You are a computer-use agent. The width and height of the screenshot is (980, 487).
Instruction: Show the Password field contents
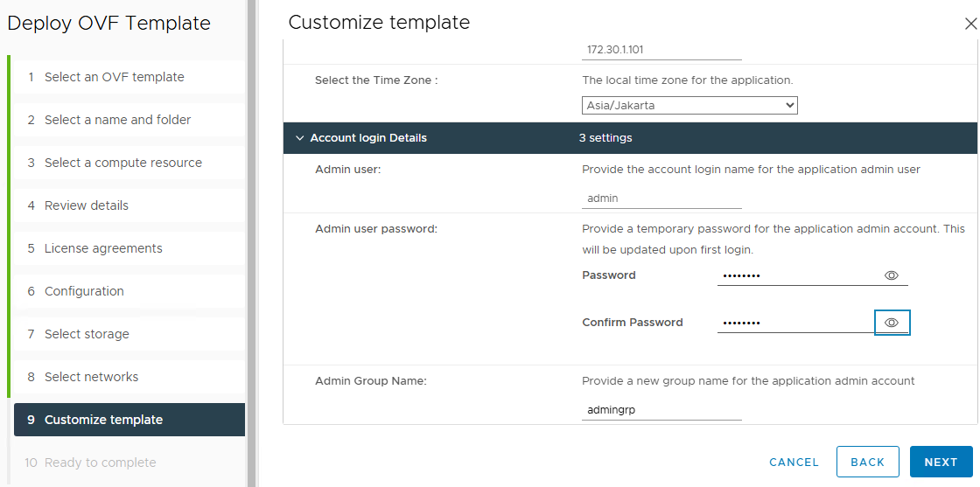[x=892, y=275]
